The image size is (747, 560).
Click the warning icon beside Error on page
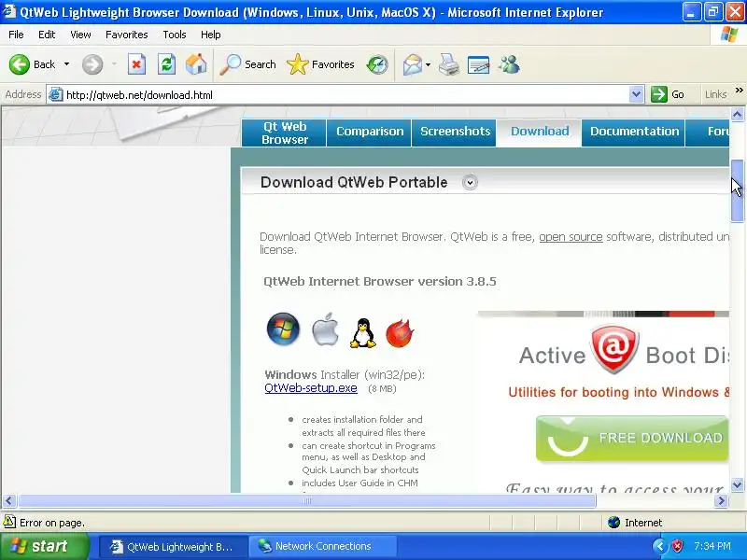(9, 522)
